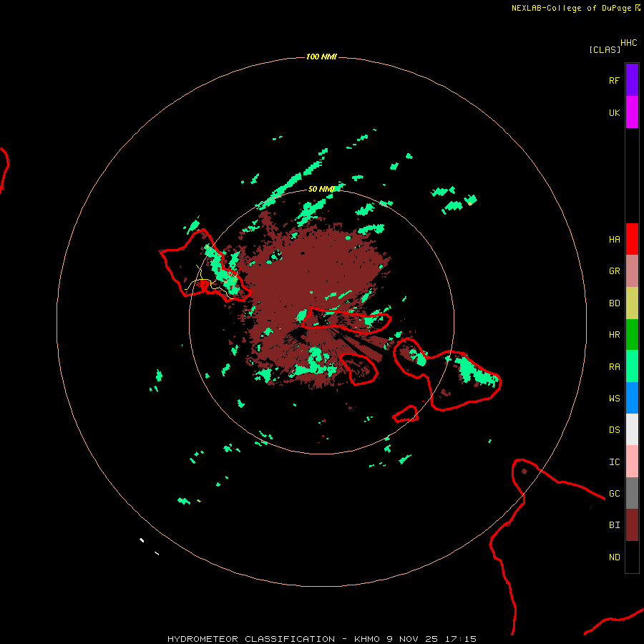Click the ND legend label
Screen dimensions: 644x644
pyautogui.click(x=614, y=557)
